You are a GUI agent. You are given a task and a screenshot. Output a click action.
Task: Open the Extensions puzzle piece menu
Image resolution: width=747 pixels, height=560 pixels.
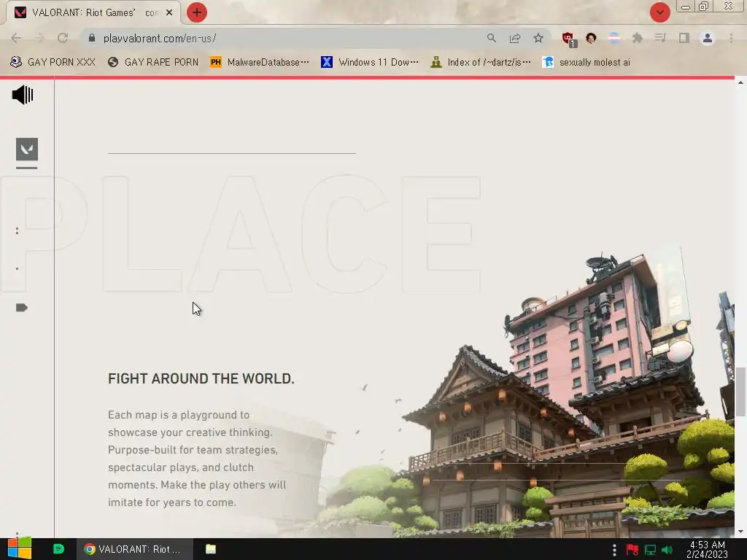tap(637, 38)
